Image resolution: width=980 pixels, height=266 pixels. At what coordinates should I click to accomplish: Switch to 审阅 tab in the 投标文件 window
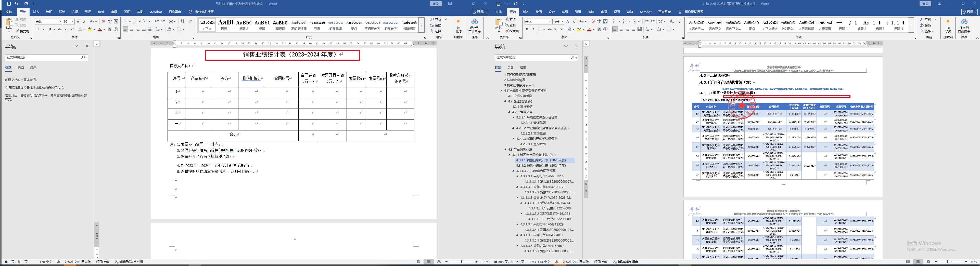[x=604, y=12]
